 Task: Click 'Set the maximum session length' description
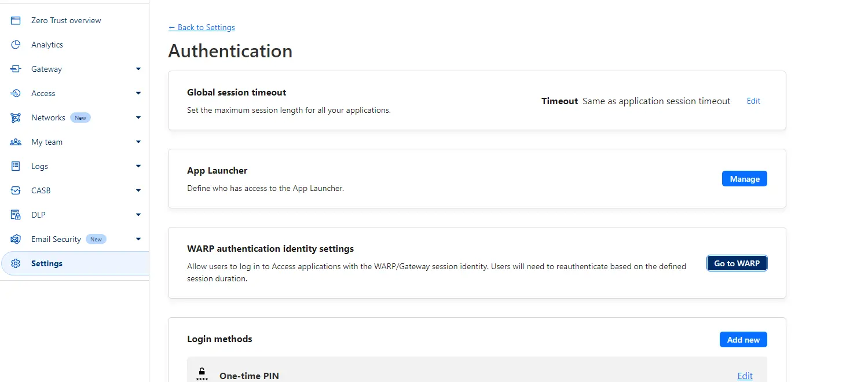coord(289,110)
